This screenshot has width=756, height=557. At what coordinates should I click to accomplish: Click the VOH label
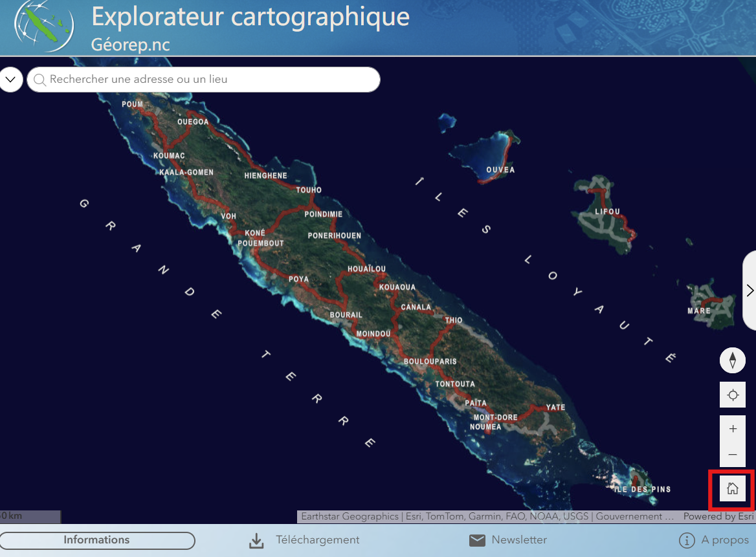(x=228, y=216)
